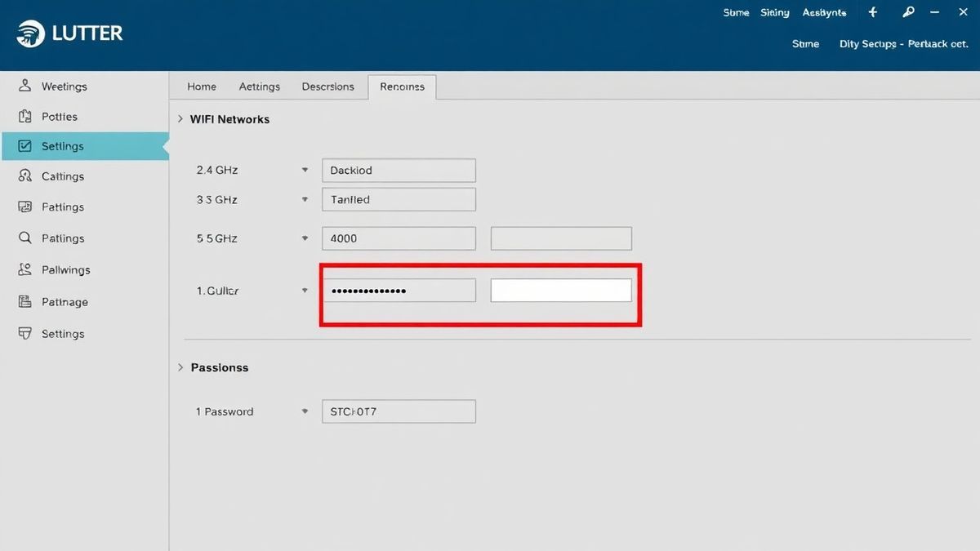Click the Pallwings sidebar icon
Screen dimensions: 980x551
tap(25, 269)
